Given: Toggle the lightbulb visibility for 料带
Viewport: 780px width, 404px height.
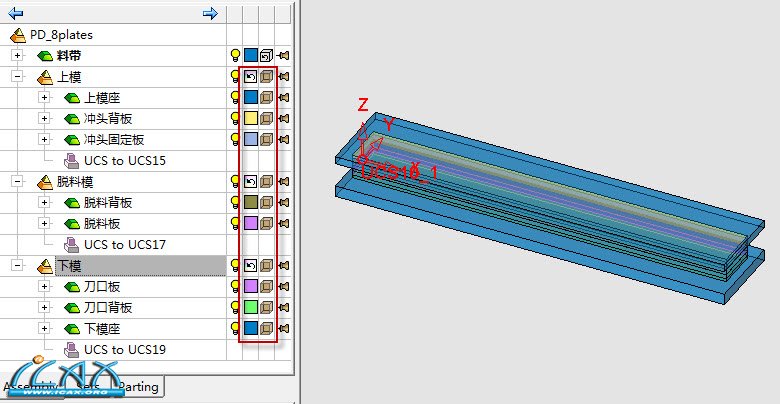Looking at the screenshot, I should [235, 55].
